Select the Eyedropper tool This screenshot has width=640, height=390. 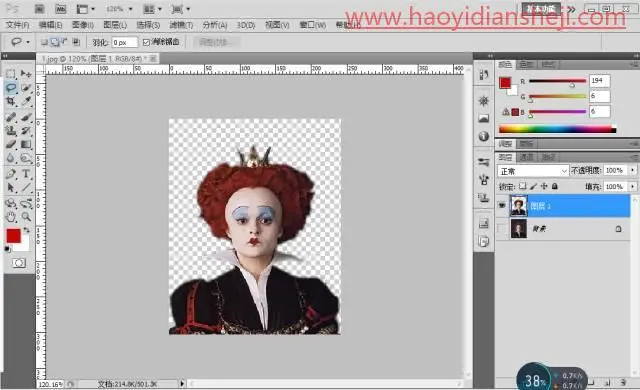pos(26,101)
